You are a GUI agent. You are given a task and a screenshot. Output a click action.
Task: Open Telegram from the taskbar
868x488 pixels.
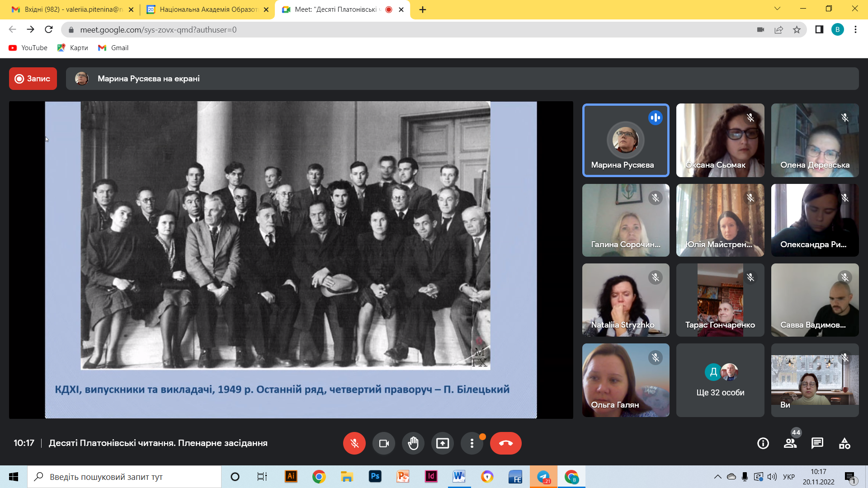(543, 477)
